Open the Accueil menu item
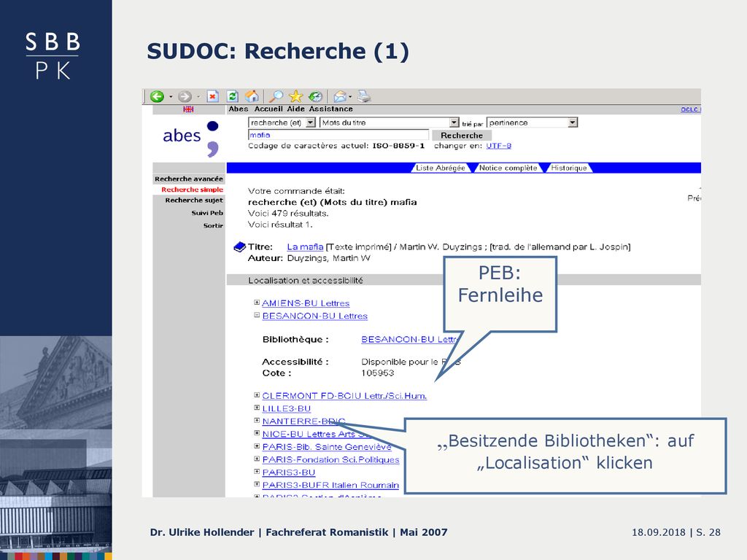The height and width of the screenshot is (560, 747). pos(268,109)
